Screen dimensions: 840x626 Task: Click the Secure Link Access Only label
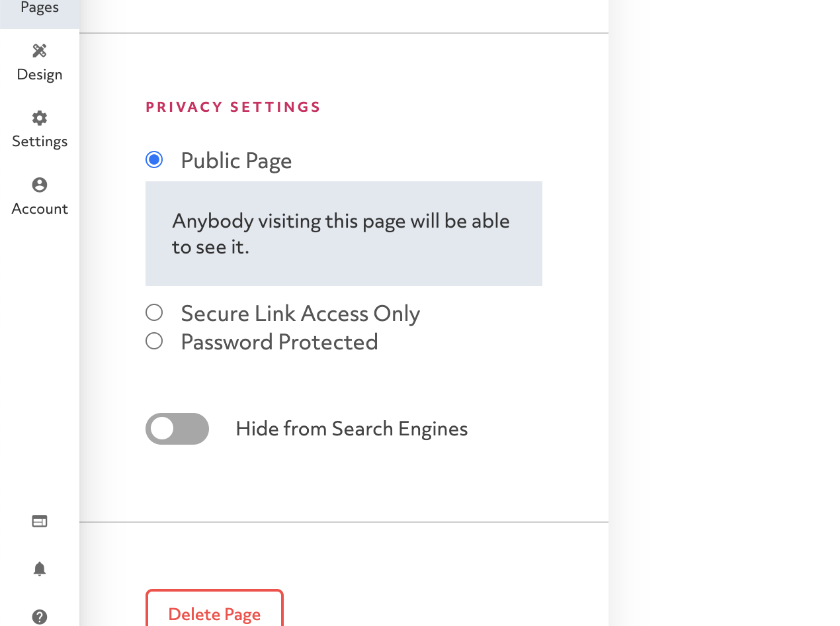pos(300,314)
